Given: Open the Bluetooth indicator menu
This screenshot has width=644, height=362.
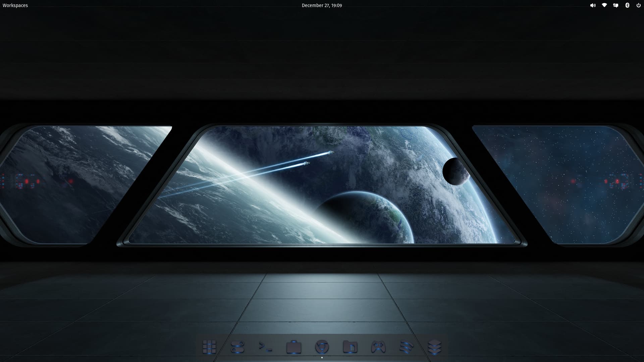Looking at the screenshot, I should tap(627, 5).
